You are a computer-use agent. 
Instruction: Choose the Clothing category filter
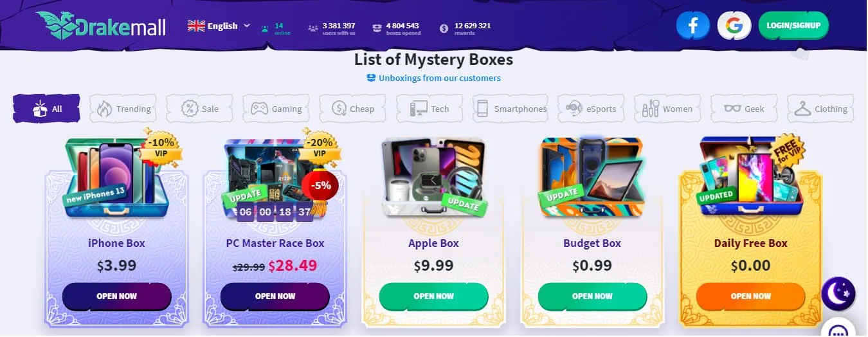(821, 109)
